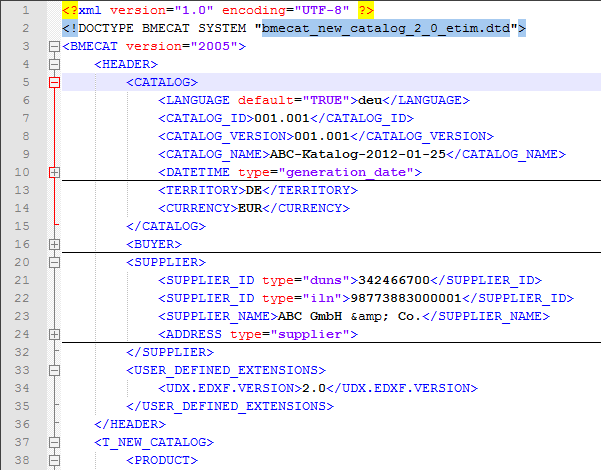
Task: Click the PRODUCT tag text
Action: tap(162, 460)
